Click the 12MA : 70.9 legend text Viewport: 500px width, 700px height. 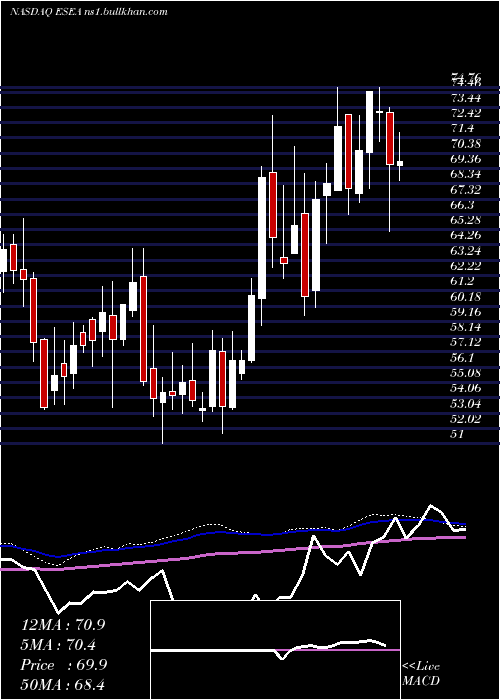click(63, 624)
